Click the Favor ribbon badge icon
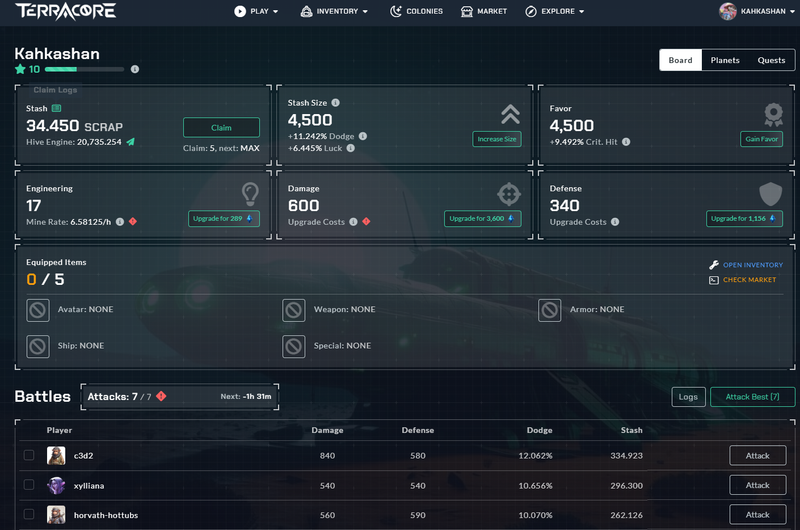The height and width of the screenshot is (530, 800). click(773, 115)
